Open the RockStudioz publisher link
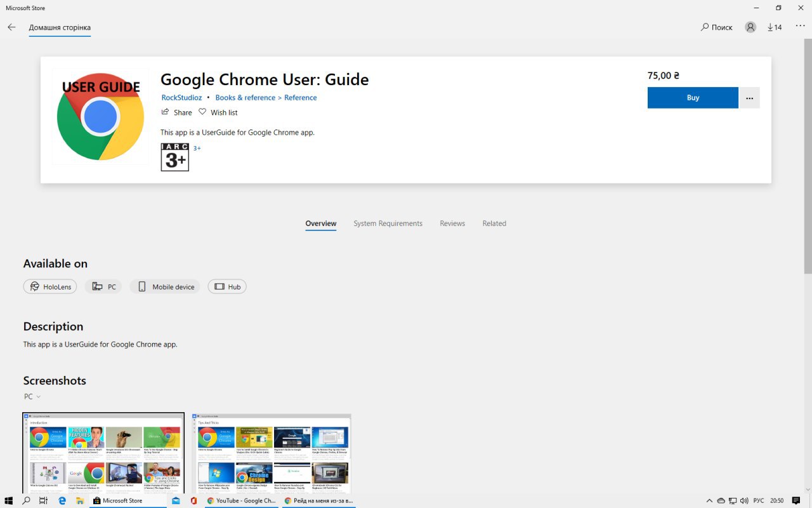This screenshot has width=812, height=508. point(181,98)
